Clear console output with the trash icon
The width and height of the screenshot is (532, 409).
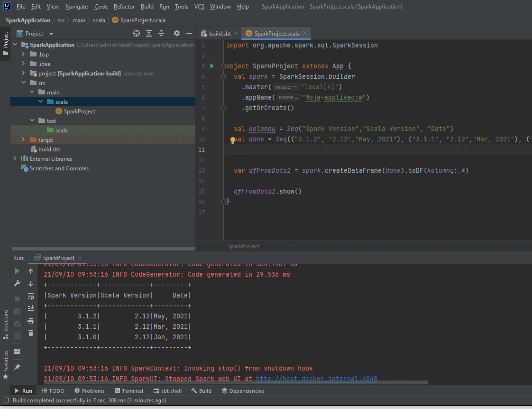point(31,333)
